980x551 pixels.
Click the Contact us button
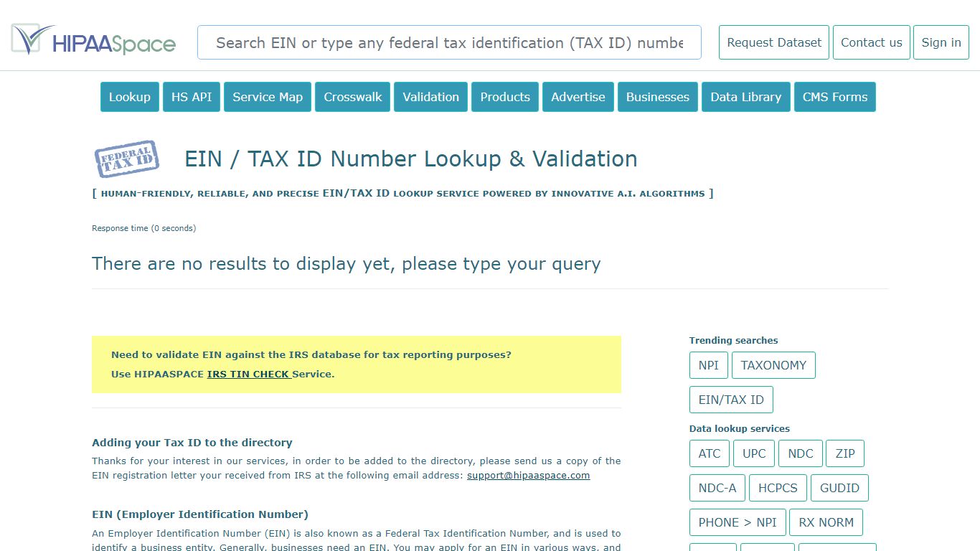click(872, 42)
